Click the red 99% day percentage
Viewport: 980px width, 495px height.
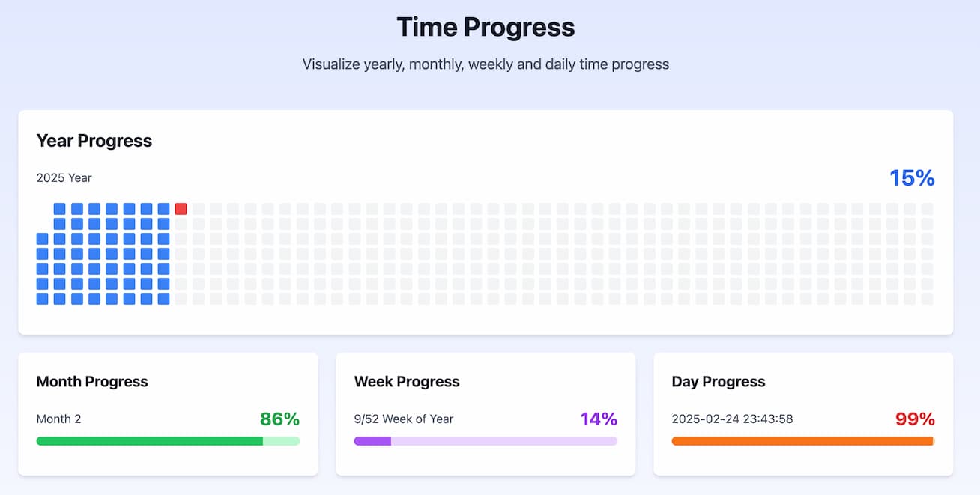click(915, 419)
